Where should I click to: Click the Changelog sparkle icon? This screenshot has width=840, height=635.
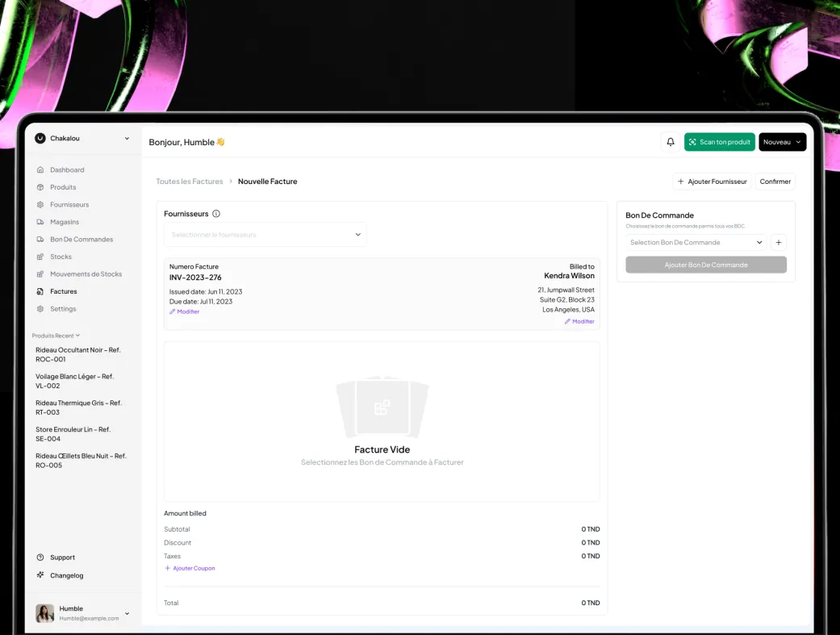point(40,575)
